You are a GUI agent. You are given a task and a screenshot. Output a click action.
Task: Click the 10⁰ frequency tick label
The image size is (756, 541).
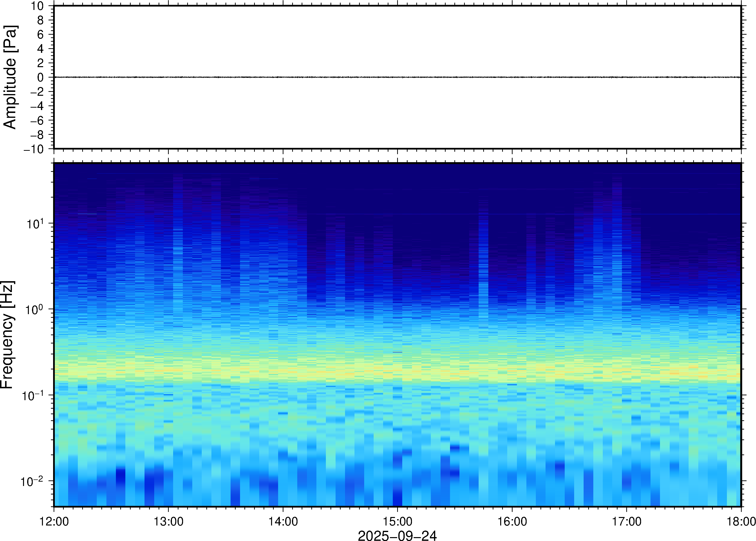pos(35,310)
